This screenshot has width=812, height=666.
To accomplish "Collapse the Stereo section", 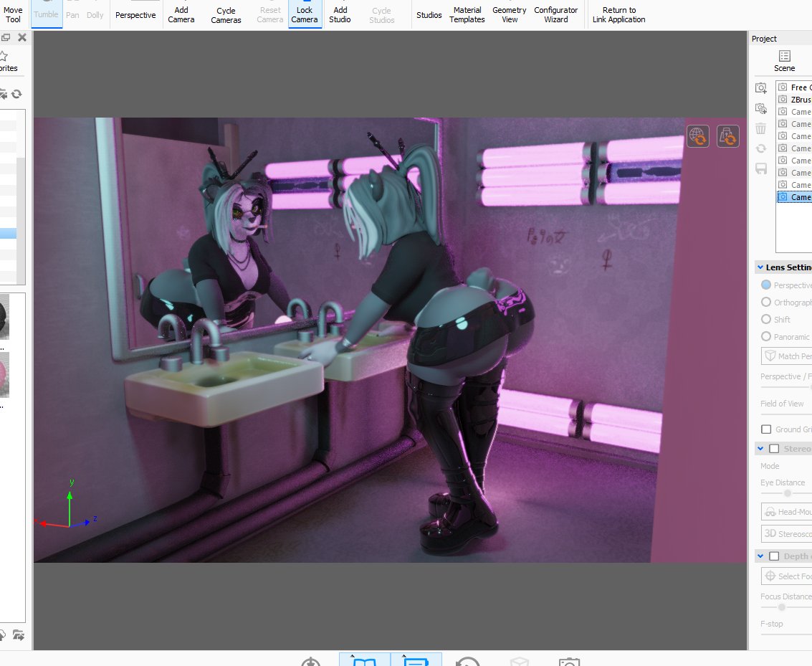I will pos(760,448).
